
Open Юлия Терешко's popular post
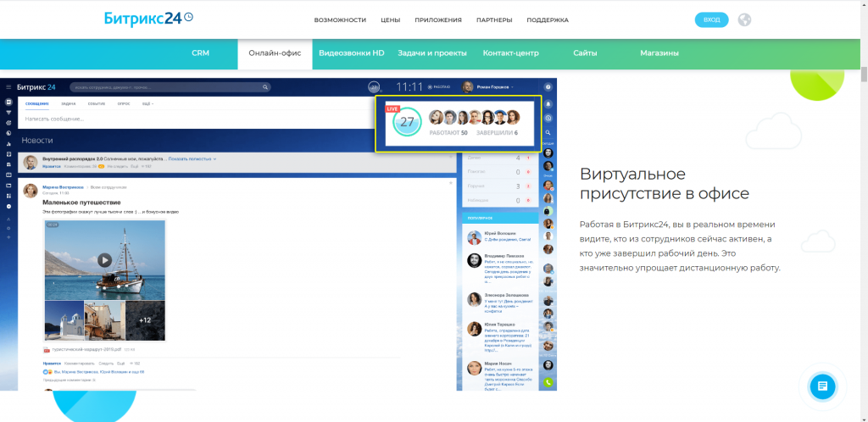(500, 337)
